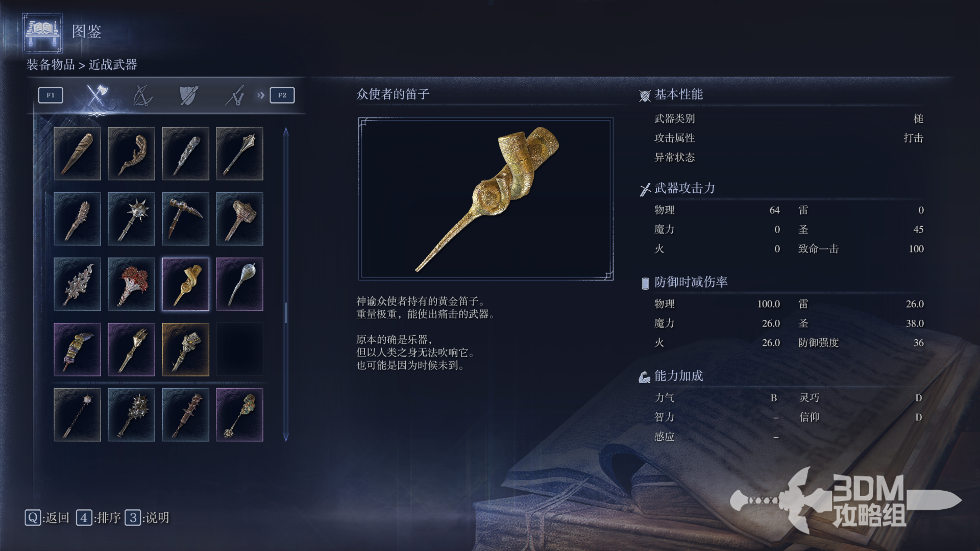Select the long chained flail icon

tap(78, 415)
